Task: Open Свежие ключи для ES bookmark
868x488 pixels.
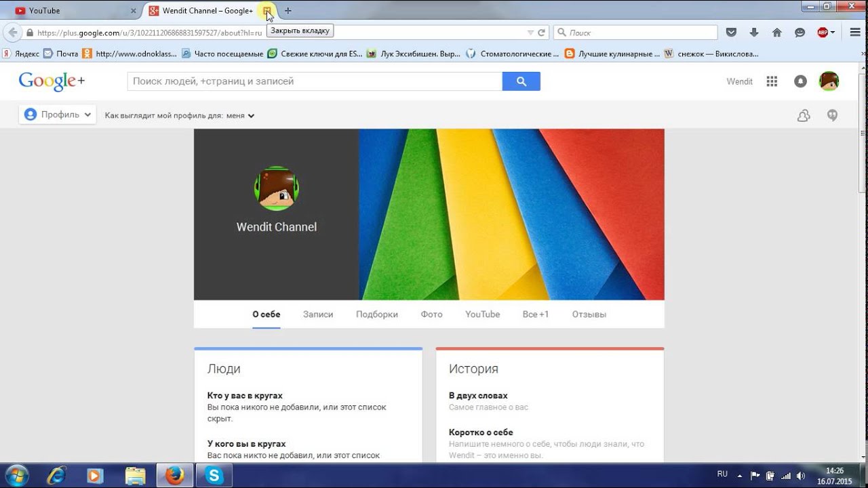Action: tap(315, 54)
